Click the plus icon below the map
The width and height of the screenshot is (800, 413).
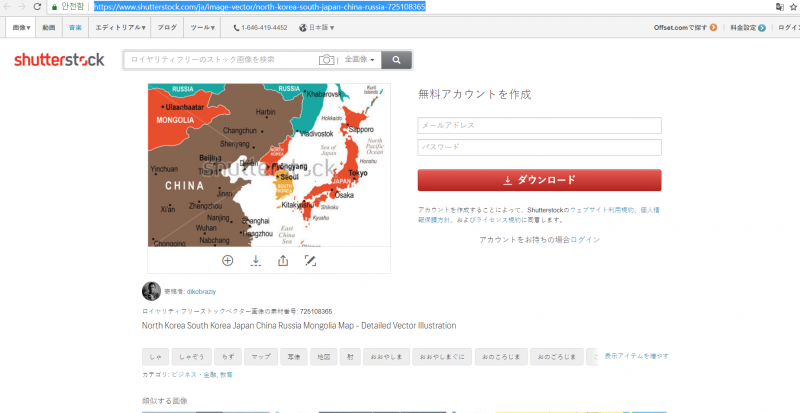click(227, 260)
